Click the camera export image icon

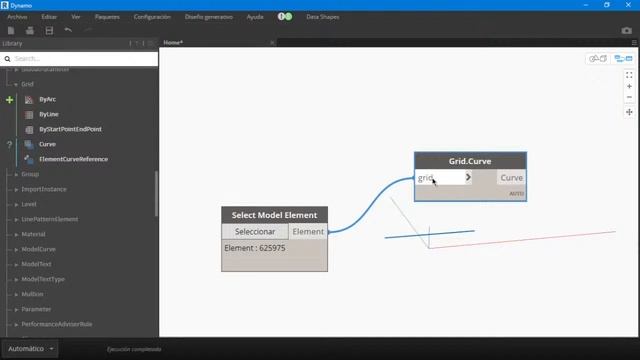click(x=627, y=31)
